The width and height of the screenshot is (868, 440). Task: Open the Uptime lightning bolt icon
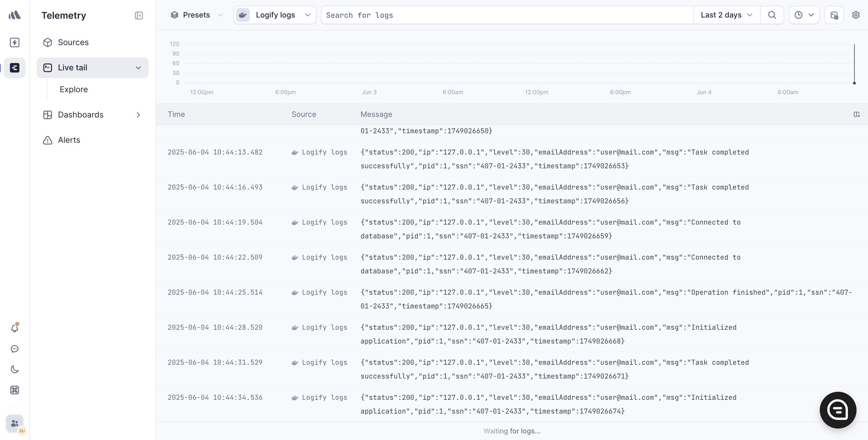(14, 43)
